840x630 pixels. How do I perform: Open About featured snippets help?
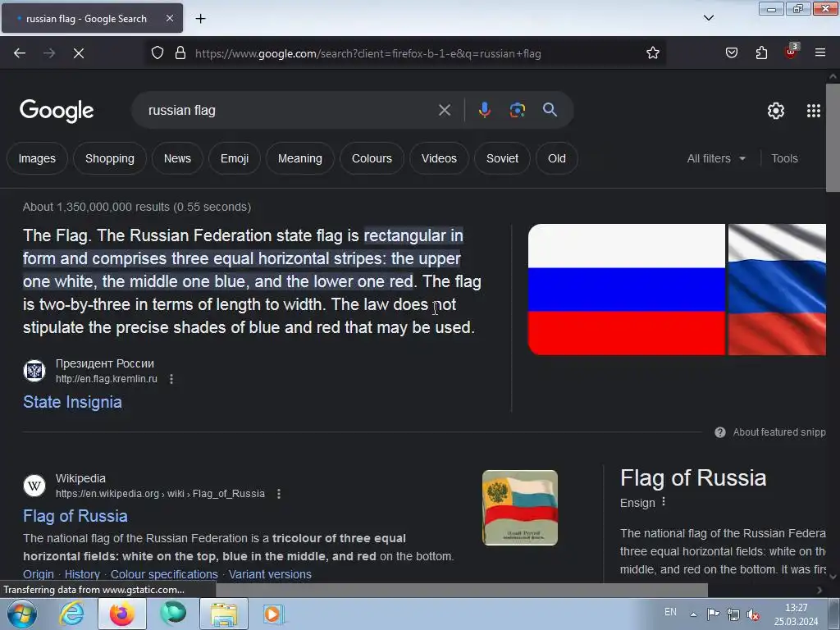coord(769,432)
